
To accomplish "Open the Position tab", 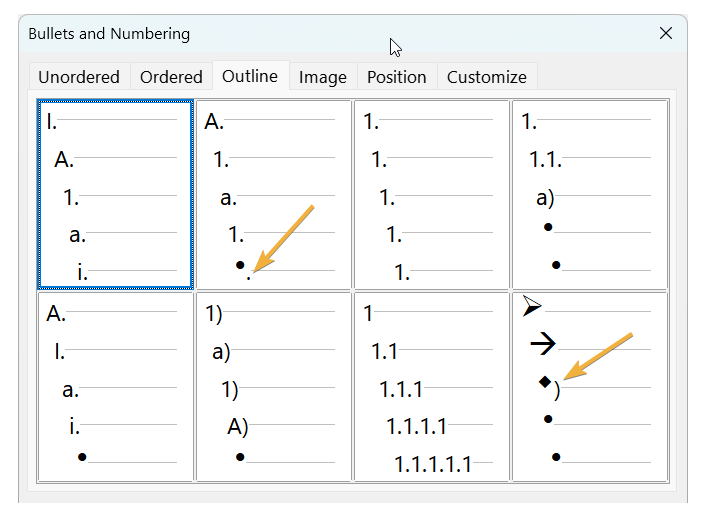I will tap(397, 77).
